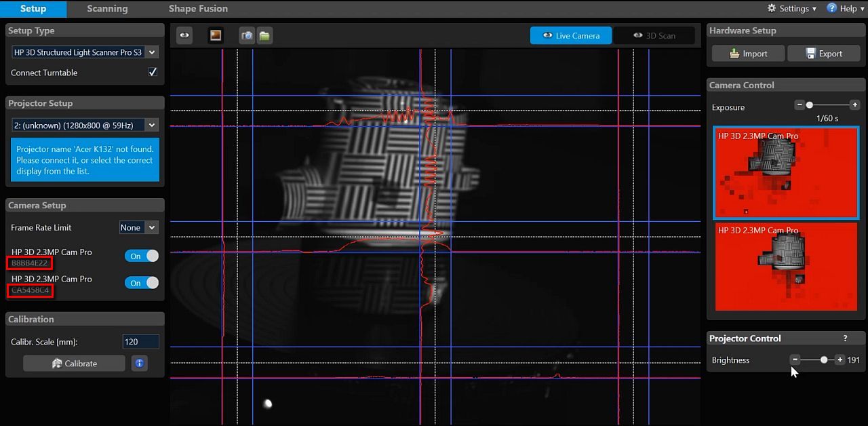868x426 pixels.
Task: Switch to the Shape Fusion tab
Action: point(198,9)
